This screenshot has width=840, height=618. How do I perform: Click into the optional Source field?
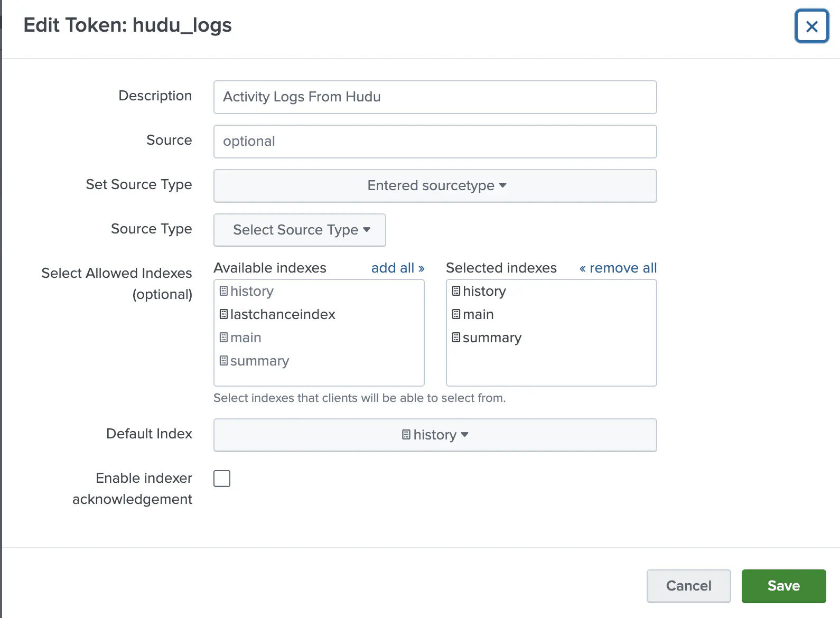click(435, 142)
